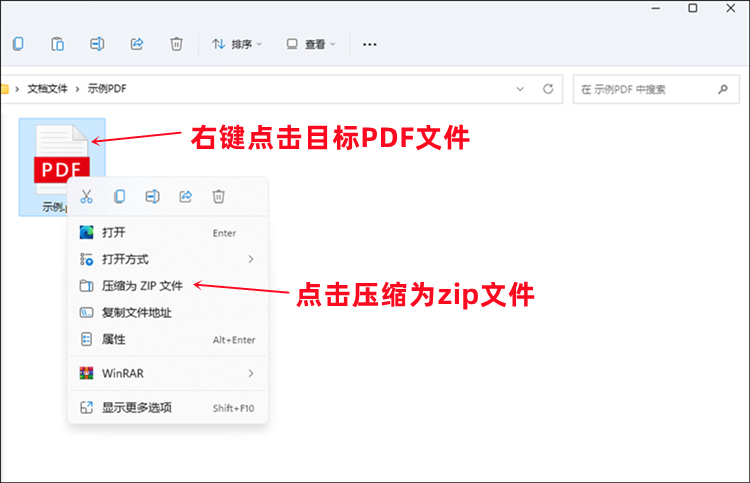Choose 属性 from the context menu

pos(168,340)
